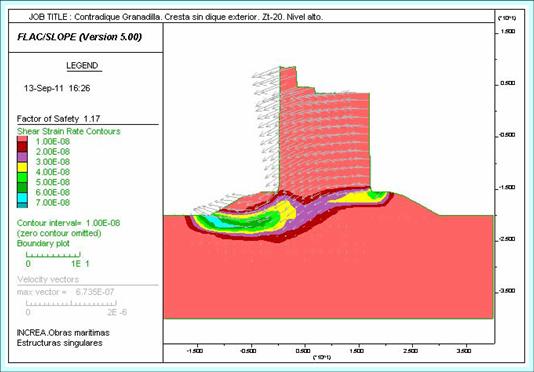Screen dimensions: 534x372
Task: Click the INCREA.Obras maritimas text
Action: click(63, 333)
